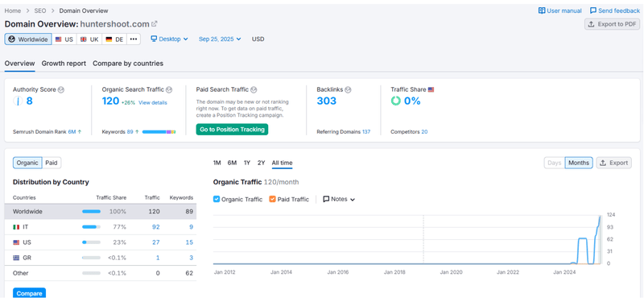Open the Overview tab
The width and height of the screenshot is (644, 302).
19,64
